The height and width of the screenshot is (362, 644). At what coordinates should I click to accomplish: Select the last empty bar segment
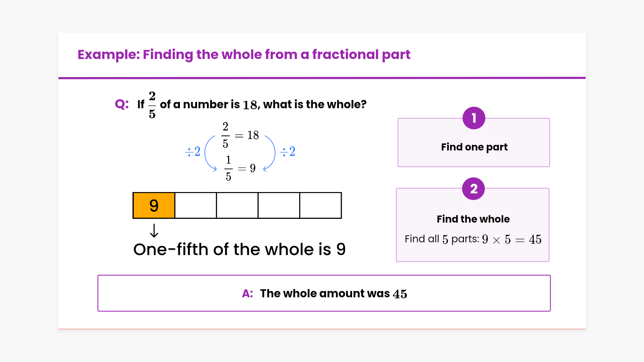tap(320, 205)
